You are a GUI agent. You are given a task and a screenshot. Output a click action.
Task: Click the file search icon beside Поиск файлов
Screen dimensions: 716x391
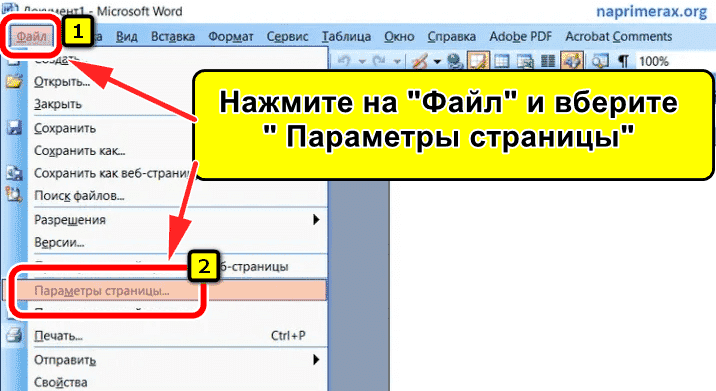coord(14,196)
